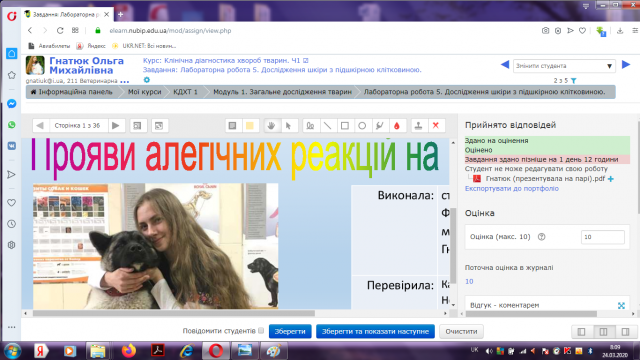Open Internet Explorer from taskbar
Screen dimensions: 640x360
pos(187,351)
